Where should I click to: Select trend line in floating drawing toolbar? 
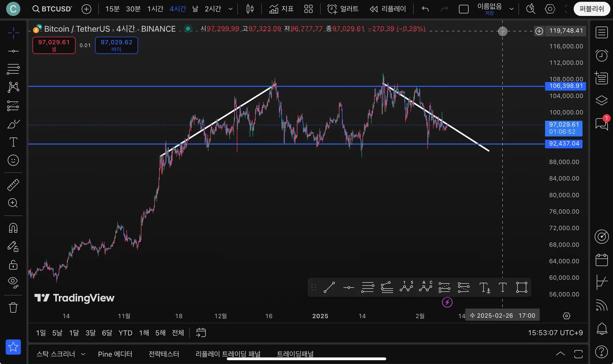coord(329,287)
